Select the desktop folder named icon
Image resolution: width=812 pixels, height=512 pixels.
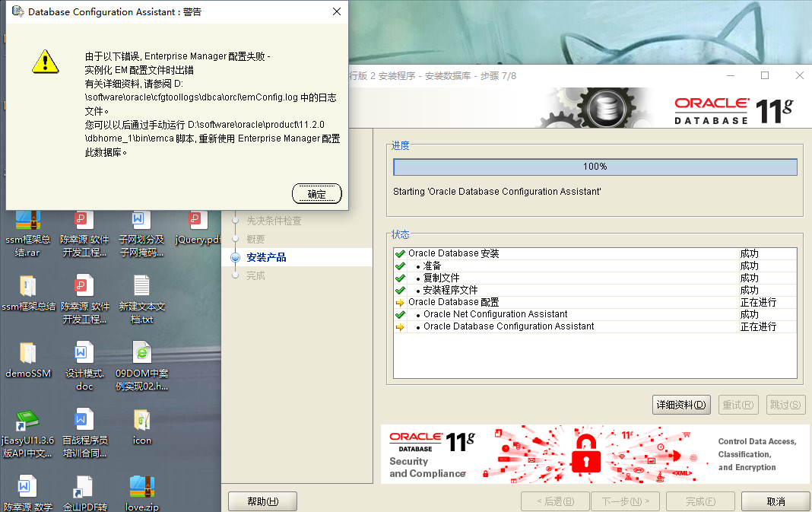click(141, 419)
